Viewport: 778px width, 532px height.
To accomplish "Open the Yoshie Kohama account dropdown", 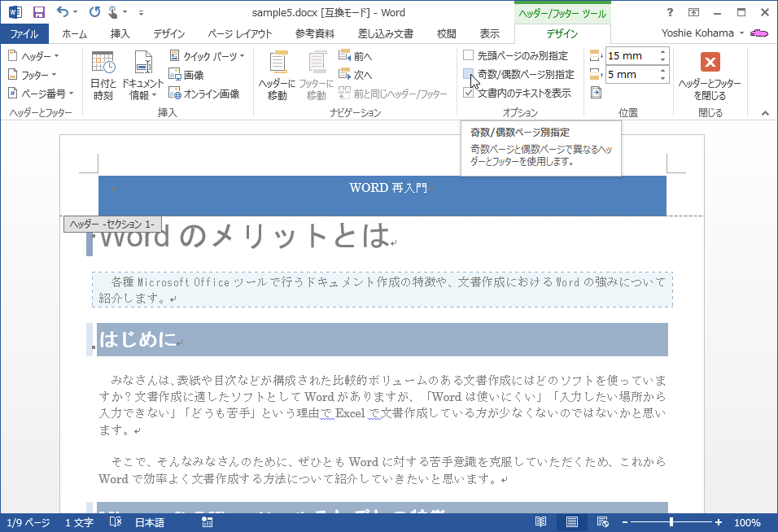I will [x=703, y=33].
